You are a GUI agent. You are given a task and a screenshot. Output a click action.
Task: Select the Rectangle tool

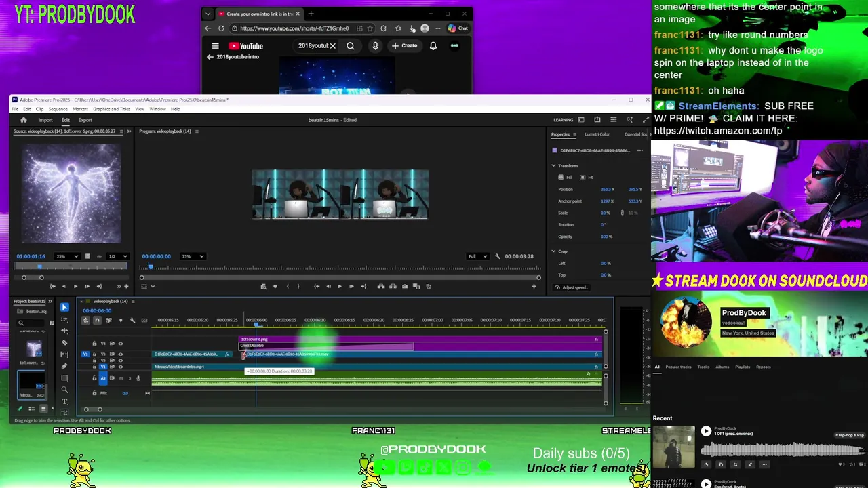(64, 378)
